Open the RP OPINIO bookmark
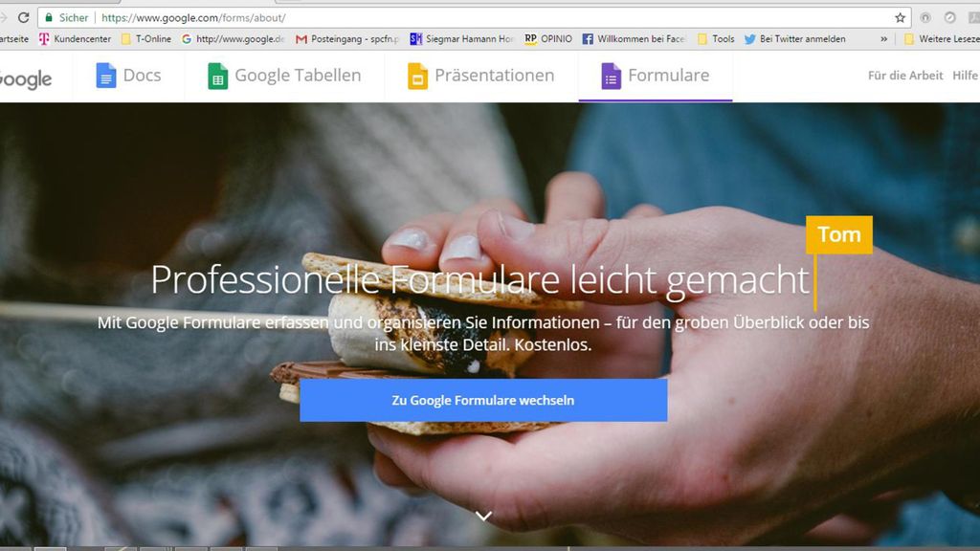 (x=548, y=38)
